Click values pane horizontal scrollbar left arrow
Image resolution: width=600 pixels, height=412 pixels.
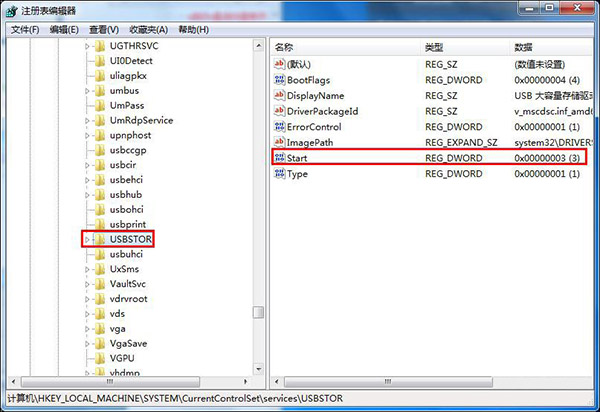[x=277, y=381]
